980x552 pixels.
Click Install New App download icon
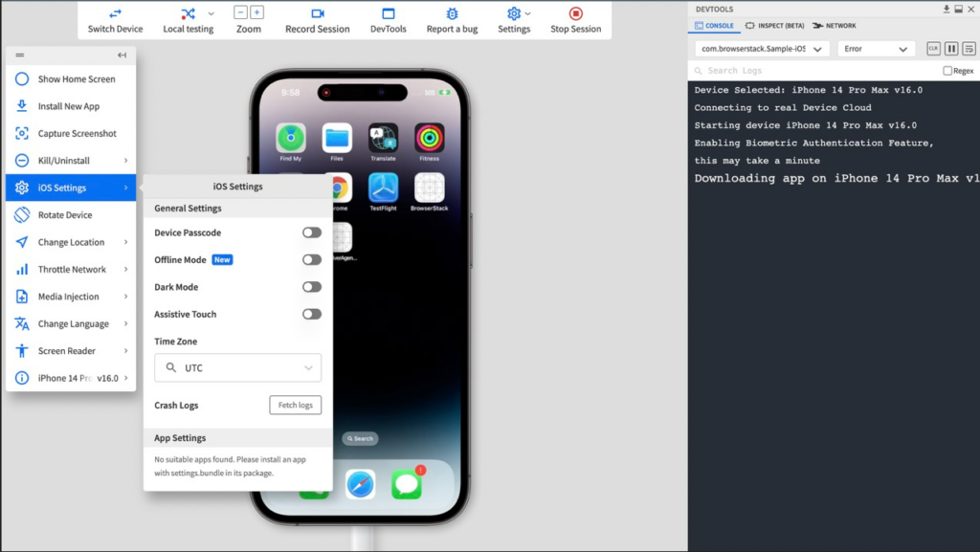pos(22,106)
